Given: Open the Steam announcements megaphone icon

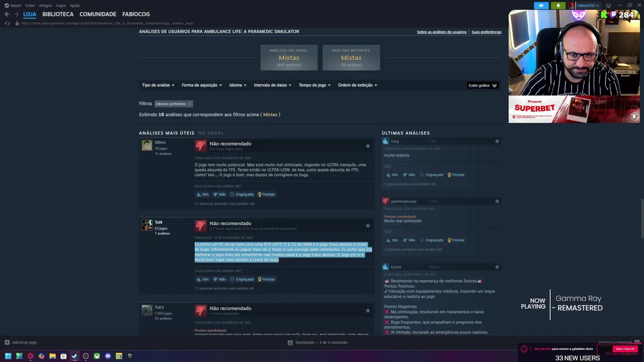Looking at the screenshot, I should point(541,6).
